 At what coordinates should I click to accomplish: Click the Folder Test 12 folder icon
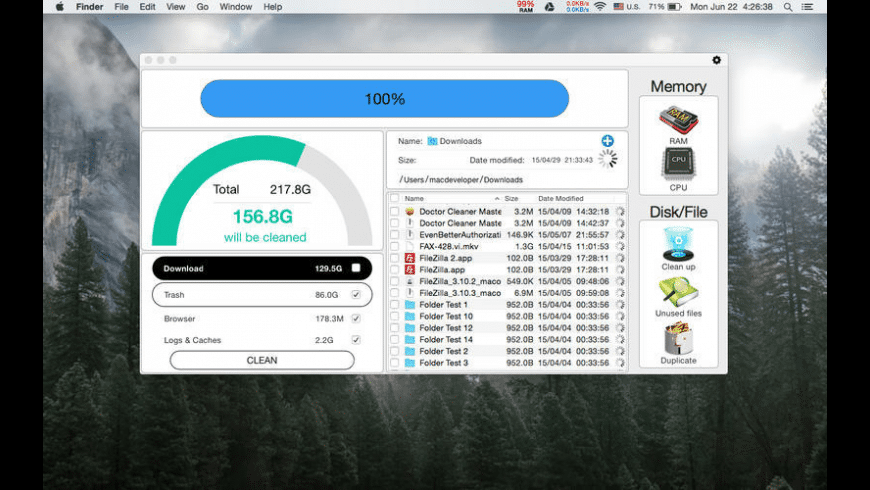pyautogui.click(x=409, y=328)
